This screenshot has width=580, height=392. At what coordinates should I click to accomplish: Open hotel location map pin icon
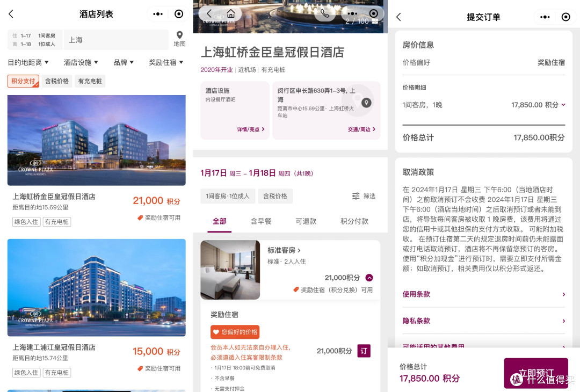coord(366,103)
